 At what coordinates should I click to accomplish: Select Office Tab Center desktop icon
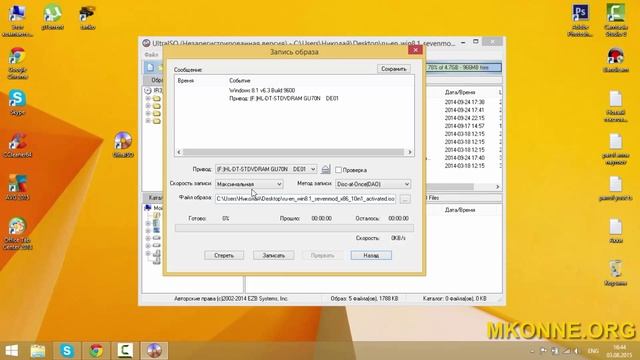17,233
